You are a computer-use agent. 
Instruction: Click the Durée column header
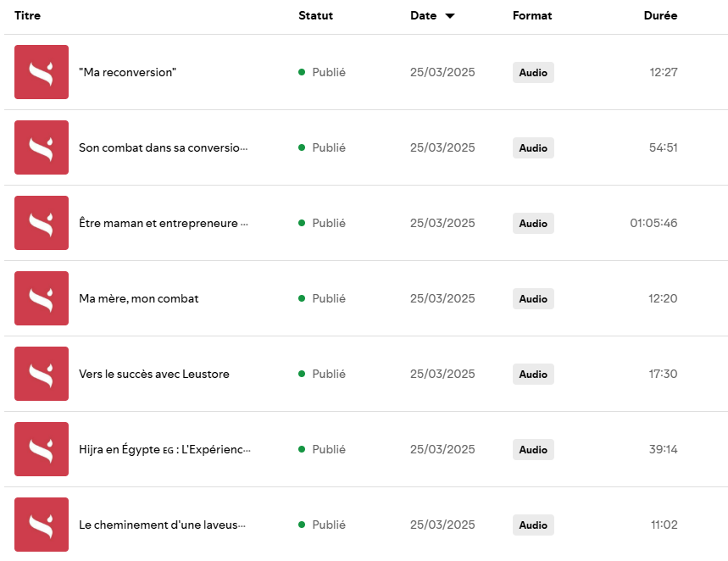coord(660,16)
